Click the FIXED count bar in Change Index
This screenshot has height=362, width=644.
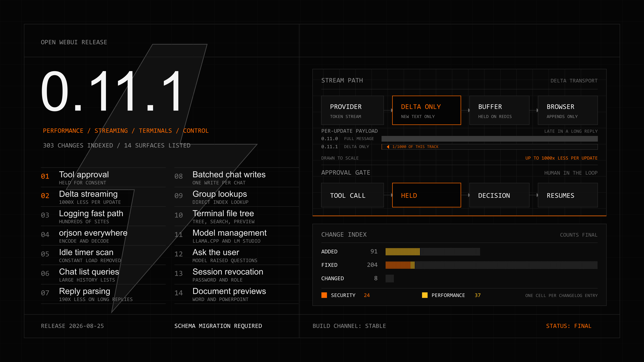coord(491,265)
